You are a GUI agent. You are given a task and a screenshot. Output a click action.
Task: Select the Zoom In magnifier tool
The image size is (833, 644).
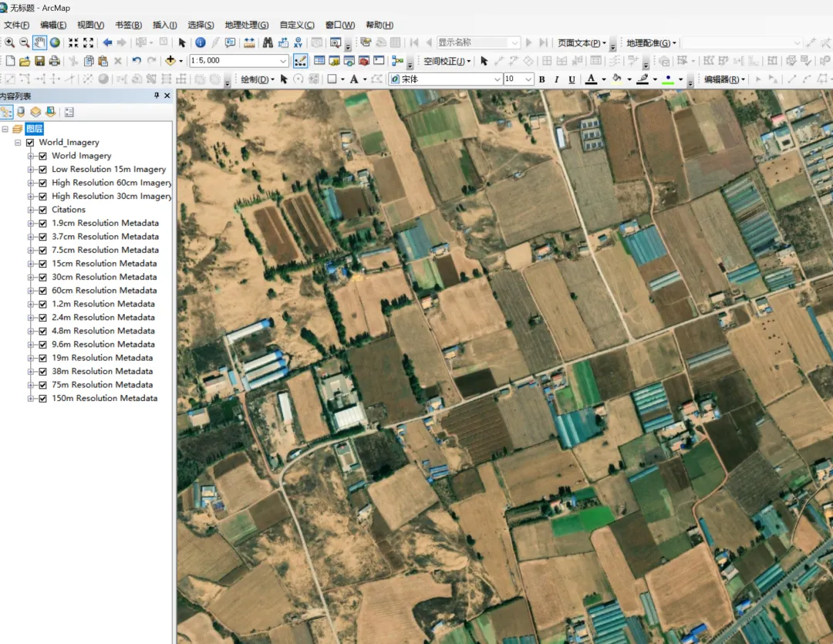click(x=9, y=42)
